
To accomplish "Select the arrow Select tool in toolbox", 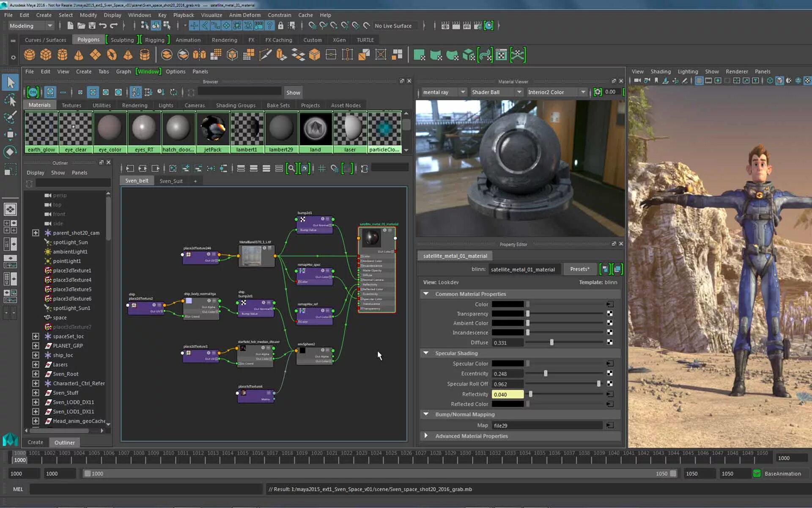I will (x=10, y=82).
